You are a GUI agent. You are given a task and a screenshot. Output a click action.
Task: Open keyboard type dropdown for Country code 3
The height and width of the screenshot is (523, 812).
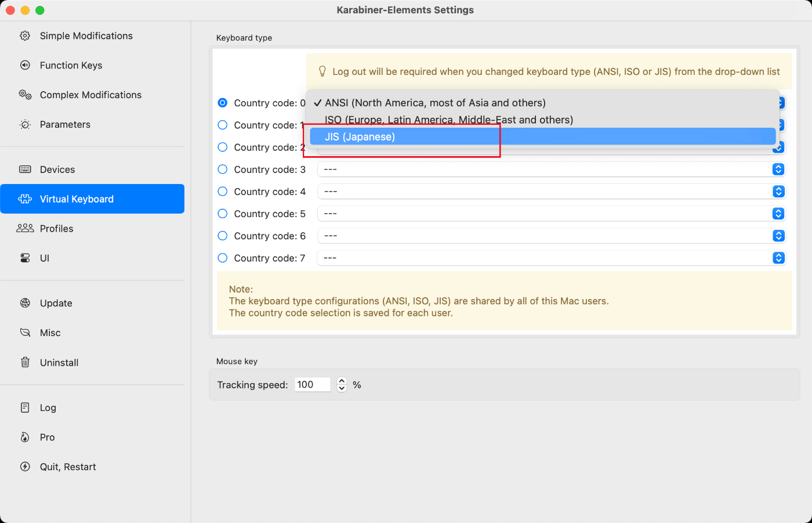pos(552,169)
